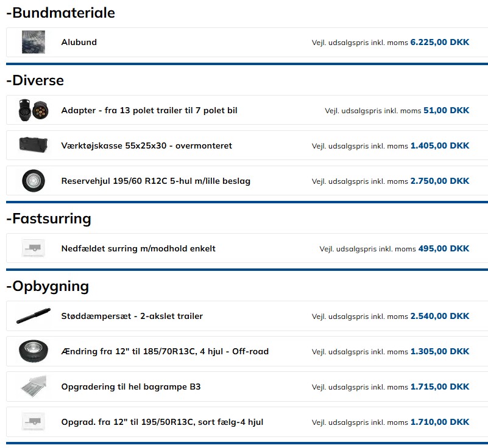488x448 pixels.
Task: Collapse the Diverse section heading
Action: [x=35, y=80]
